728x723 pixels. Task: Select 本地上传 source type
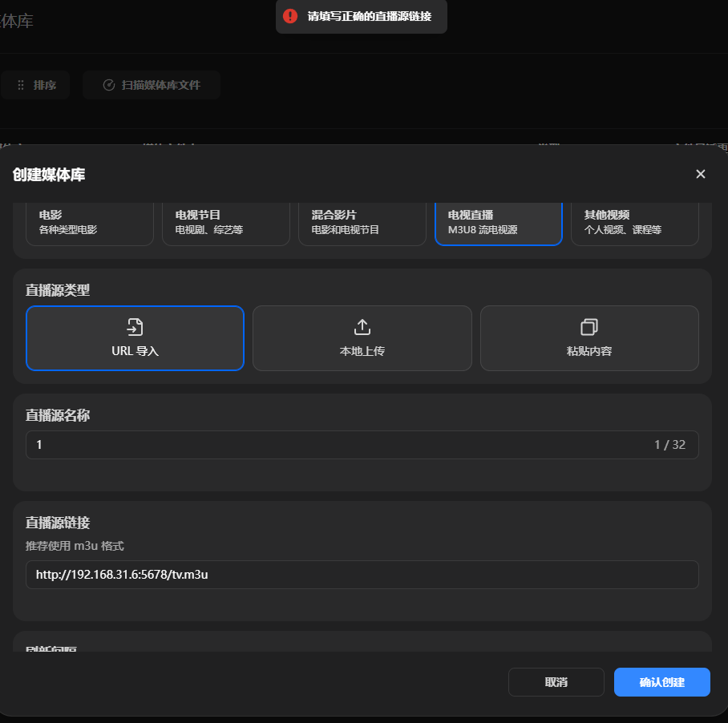tap(362, 337)
